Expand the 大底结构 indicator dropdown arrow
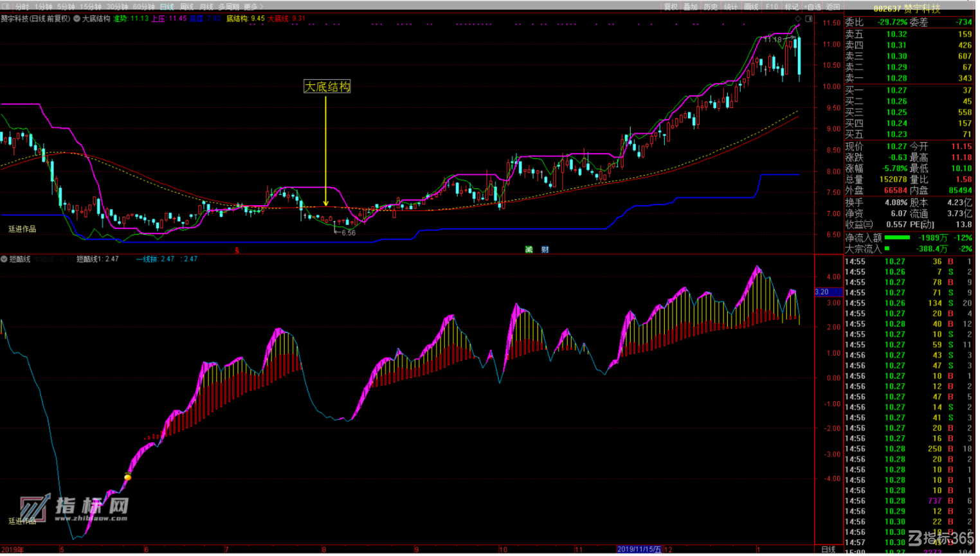980x556 pixels. click(77, 19)
